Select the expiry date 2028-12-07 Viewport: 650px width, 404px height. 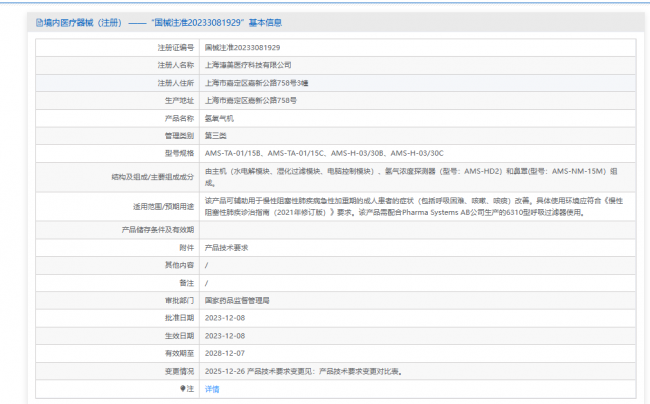point(225,353)
